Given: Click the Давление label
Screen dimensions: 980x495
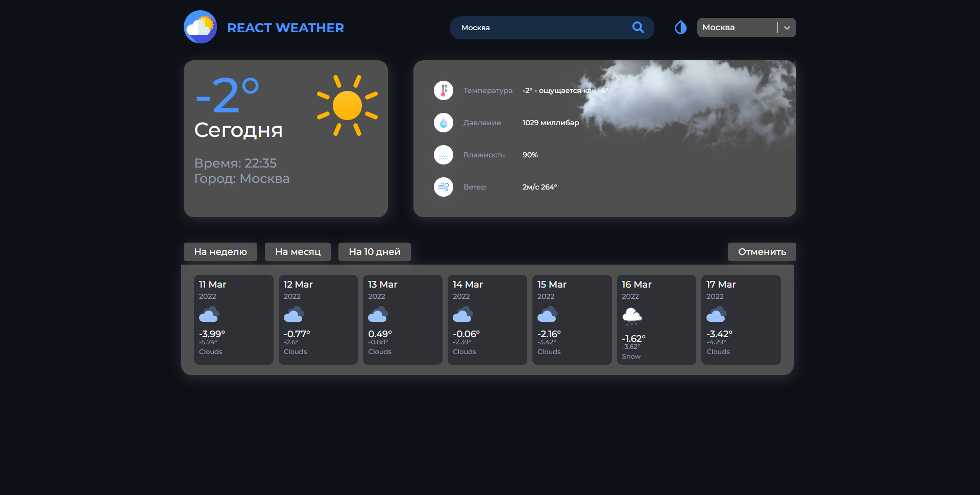Looking at the screenshot, I should (x=482, y=123).
